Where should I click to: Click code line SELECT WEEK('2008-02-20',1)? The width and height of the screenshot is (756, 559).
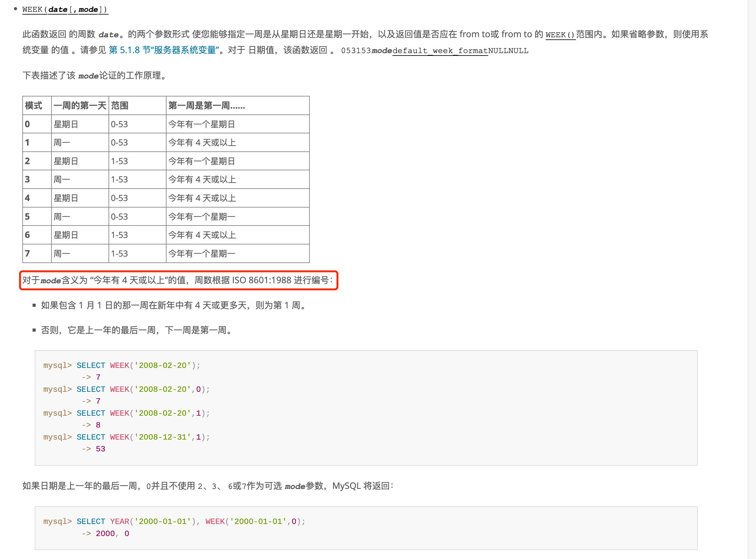click(x=143, y=413)
